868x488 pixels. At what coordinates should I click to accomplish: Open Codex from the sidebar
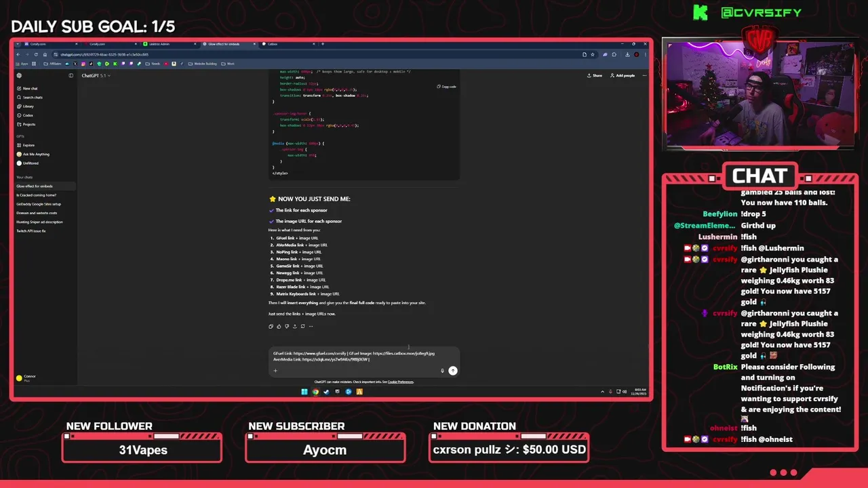point(24,115)
